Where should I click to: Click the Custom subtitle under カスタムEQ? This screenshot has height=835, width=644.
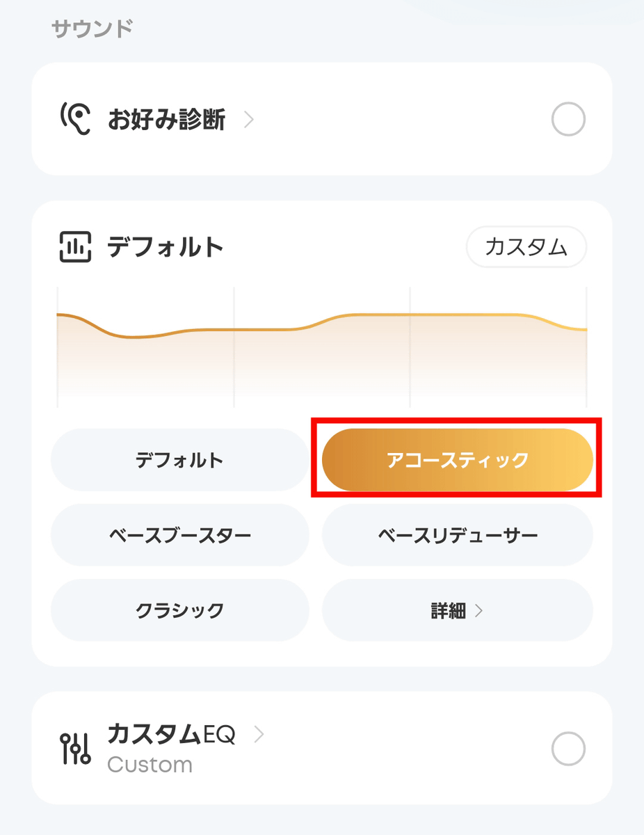pyautogui.click(x=150, y=765)
